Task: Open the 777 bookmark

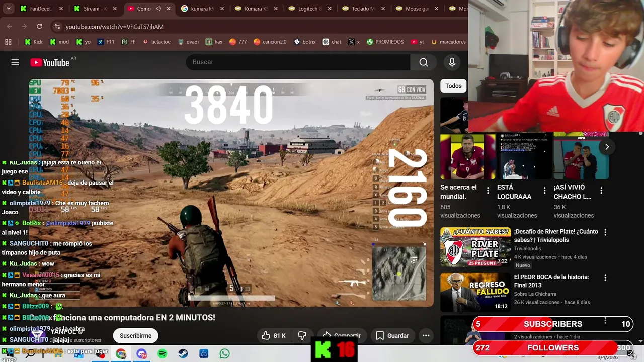Action: (237, 42)
